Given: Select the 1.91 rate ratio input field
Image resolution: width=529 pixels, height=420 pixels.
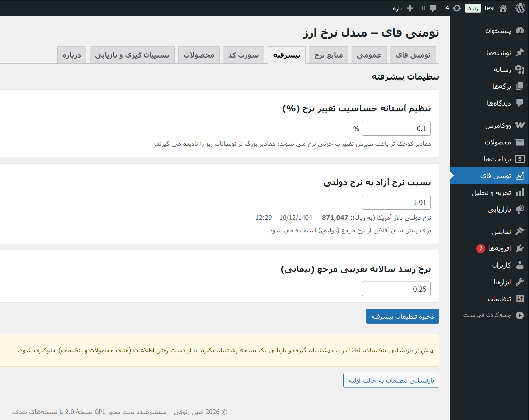Looking at the screenshot, I should [x=396, y=202].
